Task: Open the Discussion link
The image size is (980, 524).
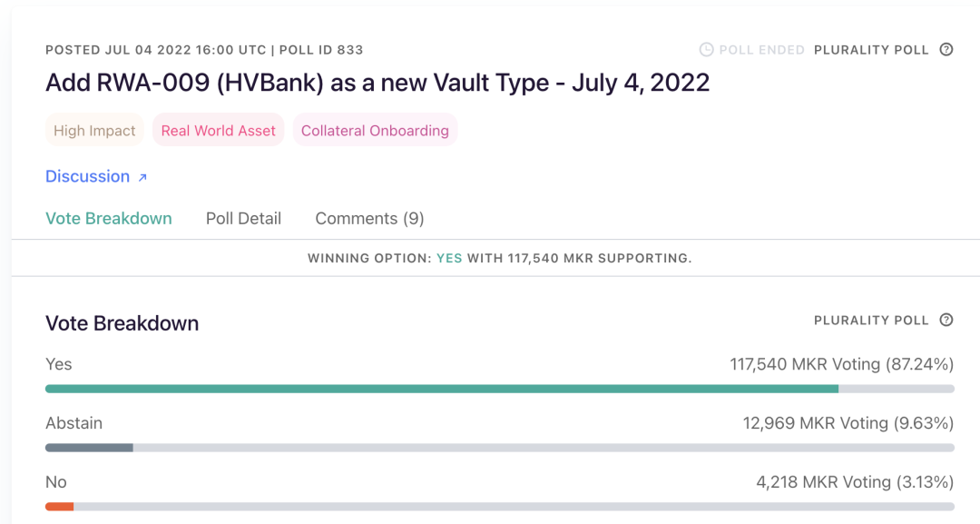Action: coord(88,176)
